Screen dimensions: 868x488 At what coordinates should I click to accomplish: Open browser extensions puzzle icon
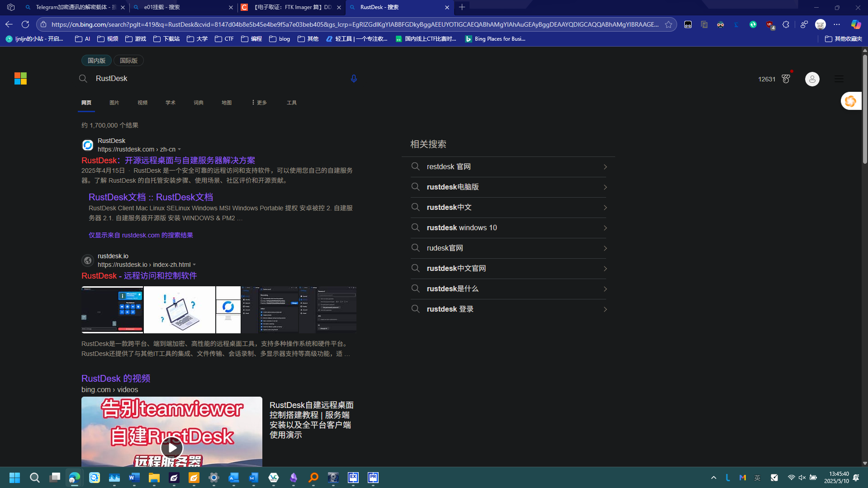(786, 24)
